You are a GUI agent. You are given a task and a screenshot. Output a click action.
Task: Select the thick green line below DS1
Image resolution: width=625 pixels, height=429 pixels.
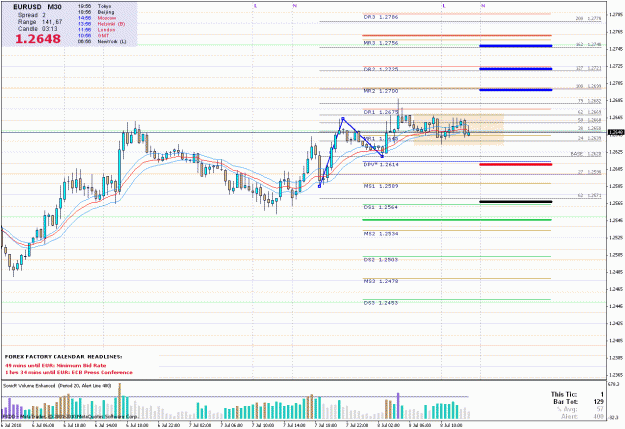pyautogui.click(x=457, y=220)
